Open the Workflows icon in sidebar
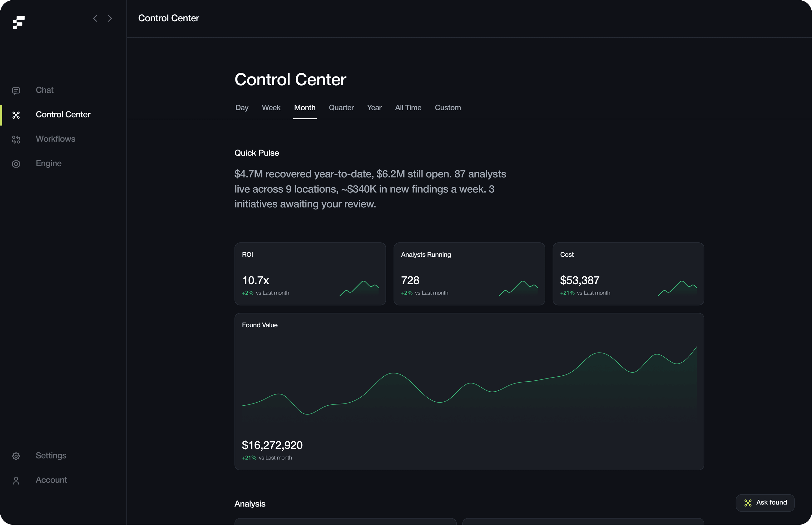The width and height of the screenshot is (812, 525). pos(16,139)
